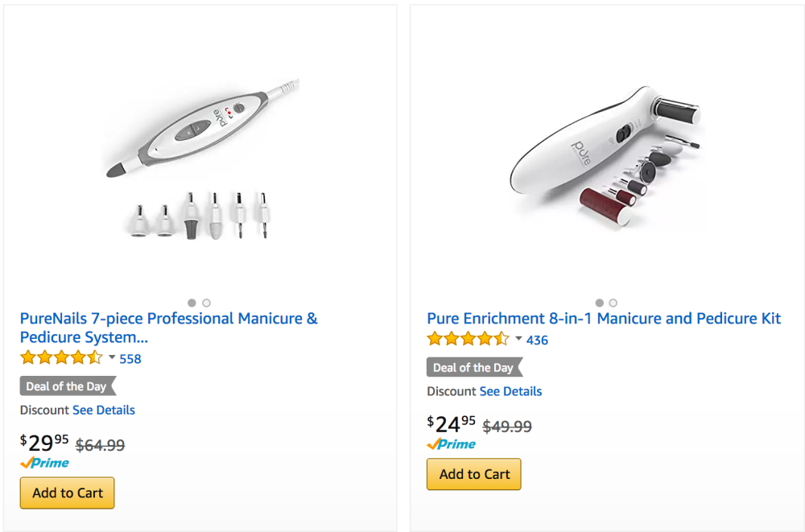The height and width of the screenshot is (532, 805).
Task: Expand the Pure Enrichment rating breakdown arrow
Action: pyautogui.click(x=518, y=339)
